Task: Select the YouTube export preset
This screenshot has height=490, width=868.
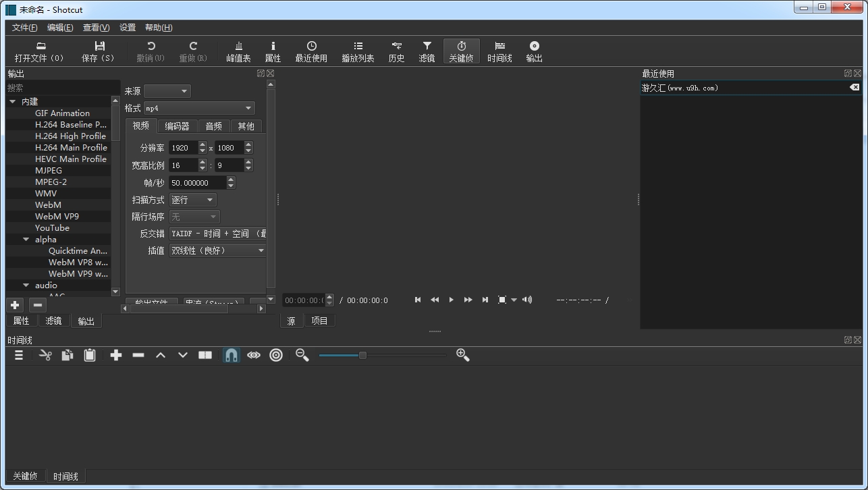Action: (52, 227)
